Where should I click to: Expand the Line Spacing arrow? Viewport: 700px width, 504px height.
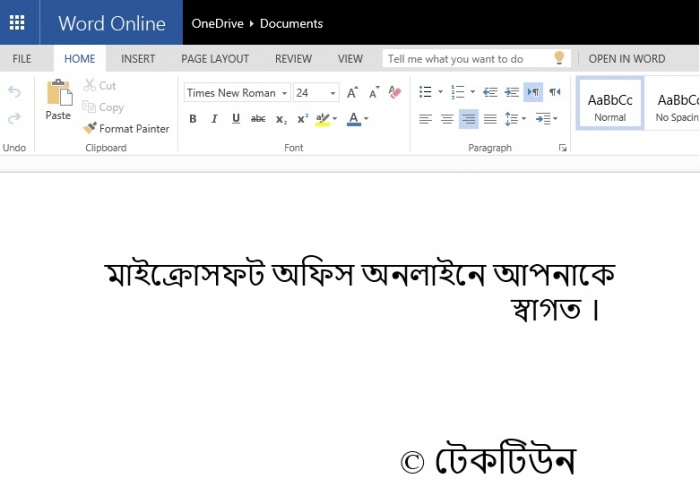point(524,119)
